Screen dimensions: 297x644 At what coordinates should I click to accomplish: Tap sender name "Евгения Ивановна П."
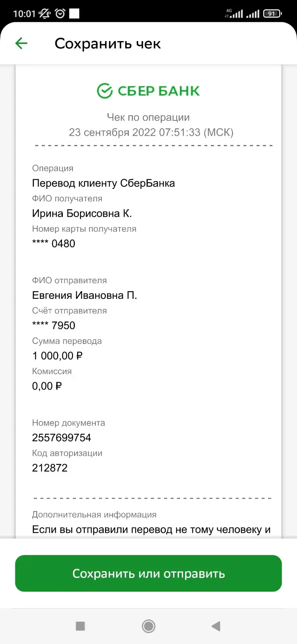click(85, 295)
